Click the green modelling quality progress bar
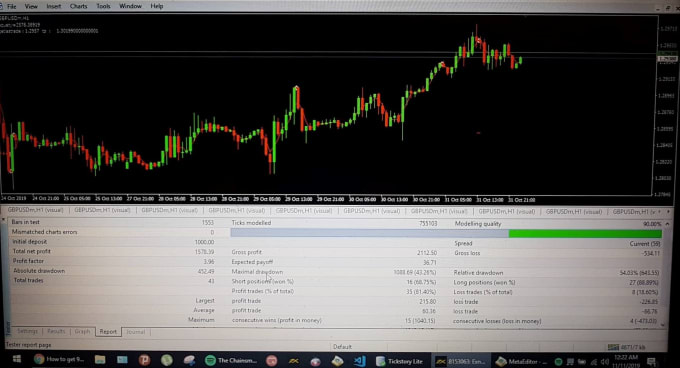 tap(585, 234)
